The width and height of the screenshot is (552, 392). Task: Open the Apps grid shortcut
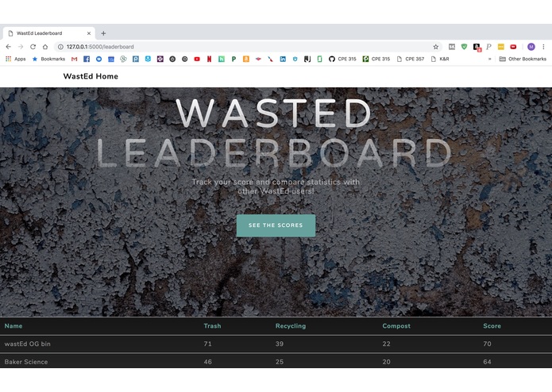[x=16, y=59]
